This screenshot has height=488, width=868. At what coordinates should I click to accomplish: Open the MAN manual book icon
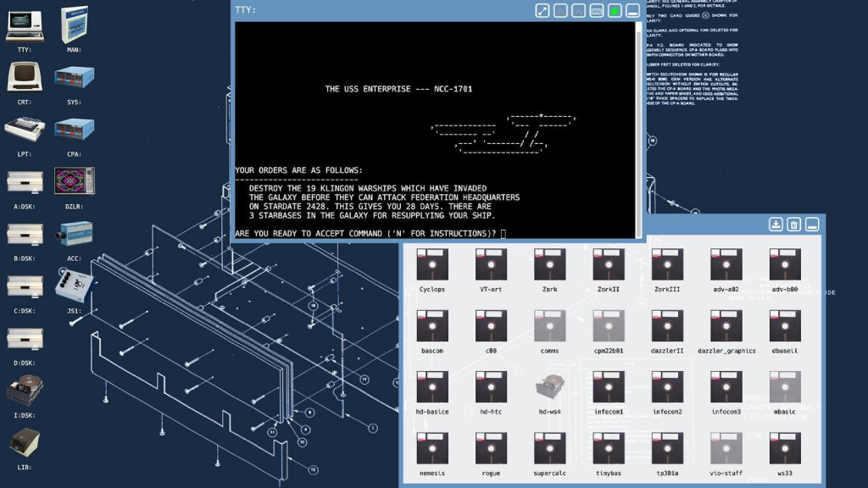click(75, 25)
